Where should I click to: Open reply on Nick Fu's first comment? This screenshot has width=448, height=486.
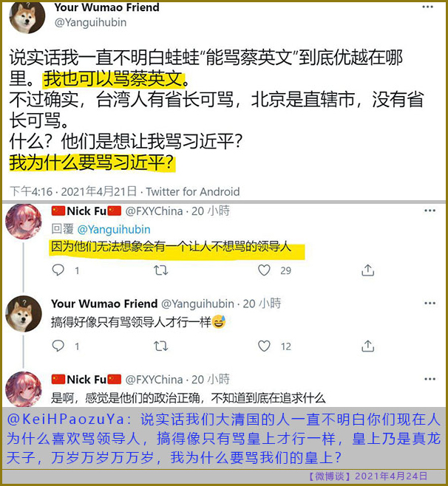pos(58,270)
